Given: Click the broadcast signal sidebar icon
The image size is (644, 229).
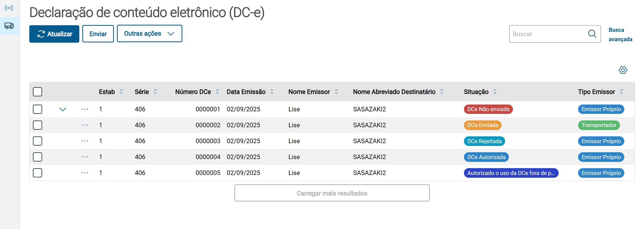Looking at the screenshot, I should pyautogui.click(x=9, y=8).
